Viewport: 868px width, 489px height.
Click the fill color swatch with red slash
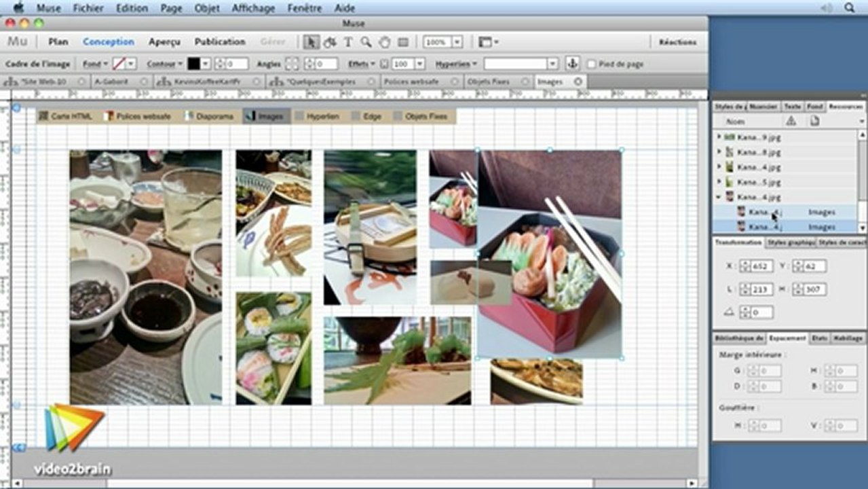pyautogui.click(x=119, y=64)
